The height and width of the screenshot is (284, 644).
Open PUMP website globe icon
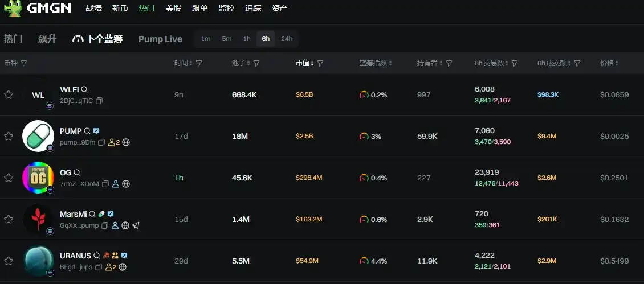[126, 142]
